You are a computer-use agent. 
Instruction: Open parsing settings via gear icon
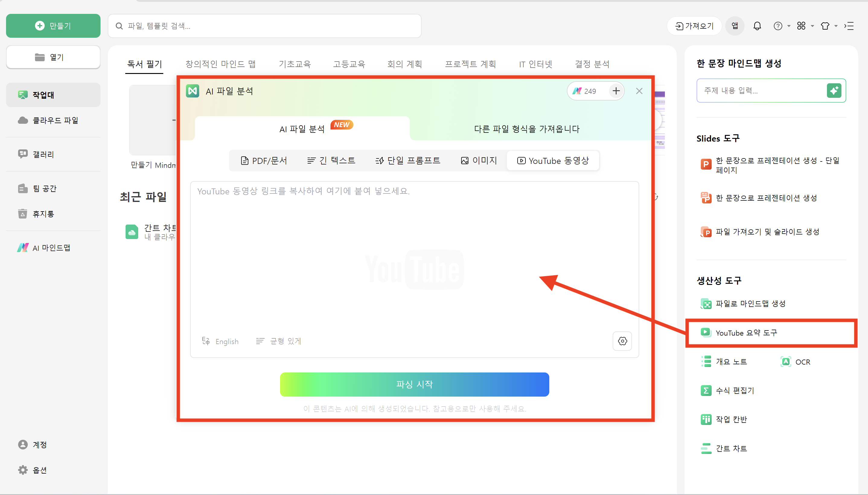point(622,341)
